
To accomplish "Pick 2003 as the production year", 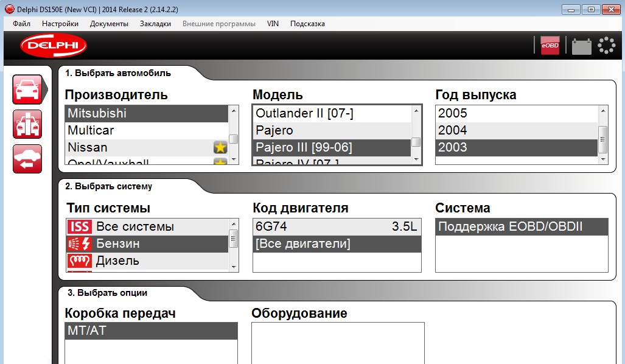I will [x=517, y=147].
